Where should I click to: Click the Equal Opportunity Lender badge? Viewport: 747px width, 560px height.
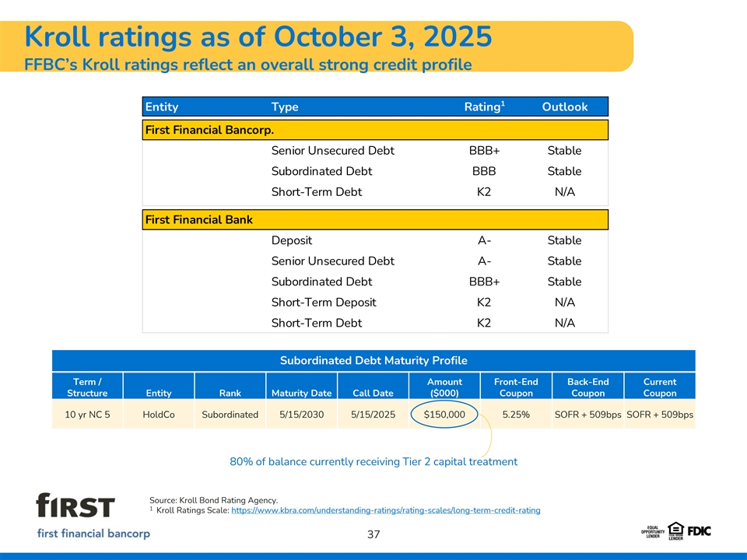coord(652,531)
